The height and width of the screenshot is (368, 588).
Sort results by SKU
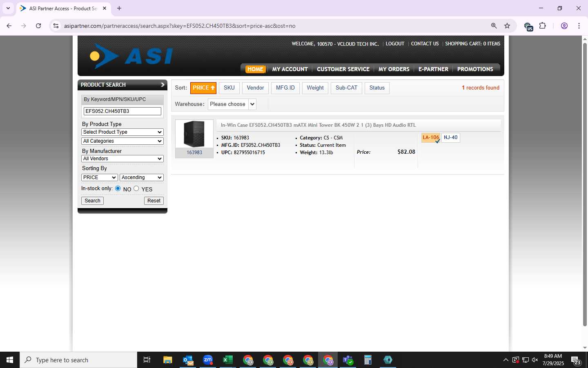[229, 88]
